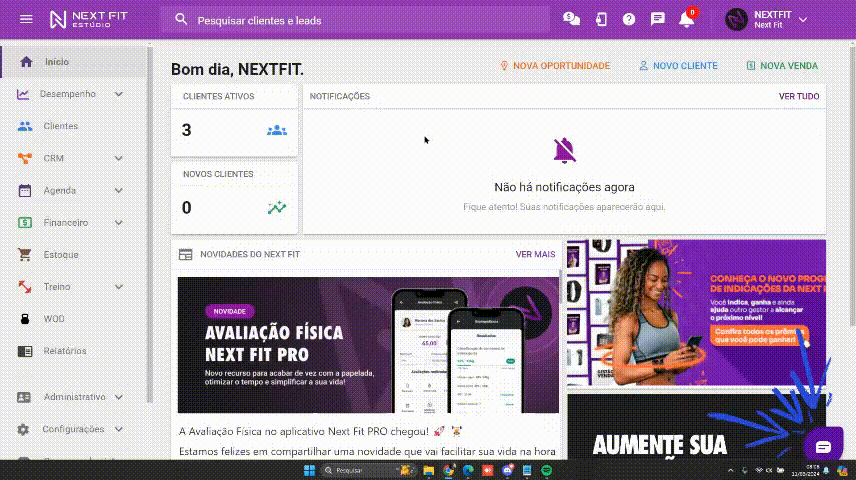Click VER TUDO in notifications
856x480 pixels.
pos(799,97)
